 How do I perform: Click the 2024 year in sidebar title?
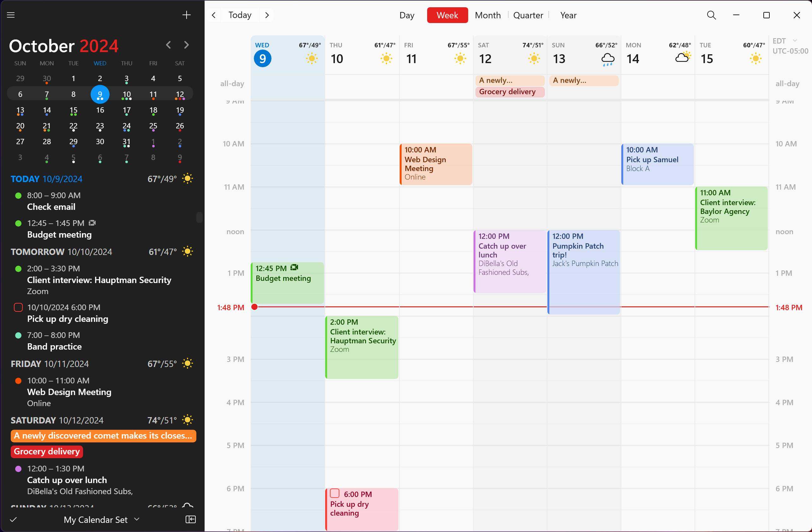click(99, 46)
